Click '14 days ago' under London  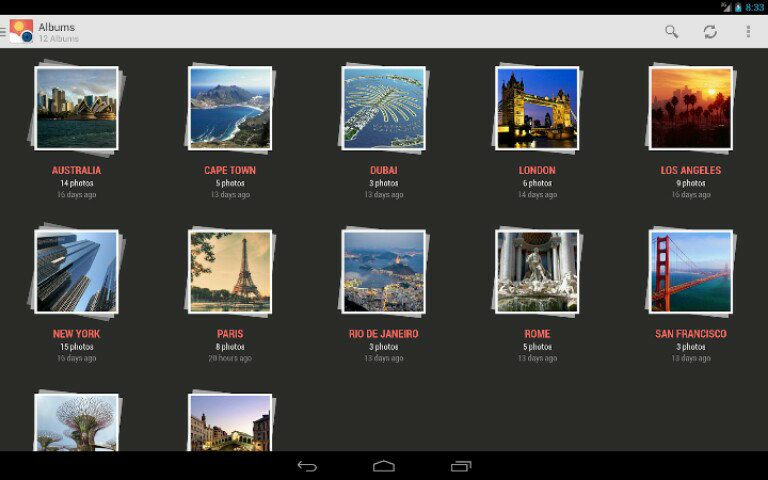(x=537, y=195)
